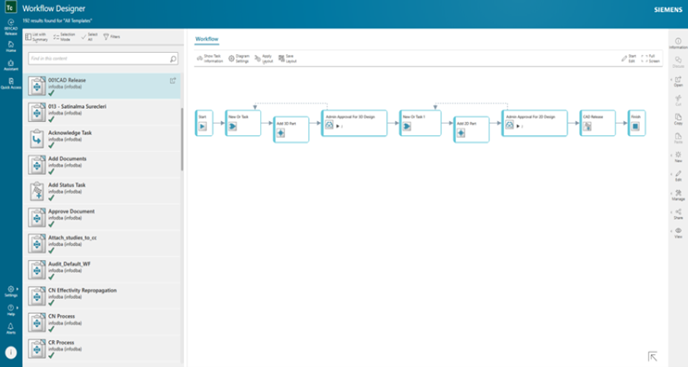This screenshot has width=688, height=367.
Task: Open the Assistant sidebar icon
Action: (x=11, y=65)
